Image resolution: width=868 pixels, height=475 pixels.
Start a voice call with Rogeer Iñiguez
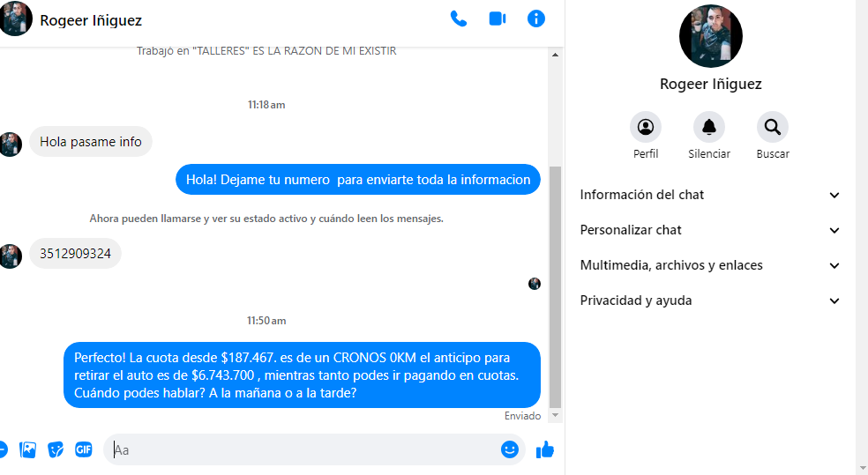459,19
